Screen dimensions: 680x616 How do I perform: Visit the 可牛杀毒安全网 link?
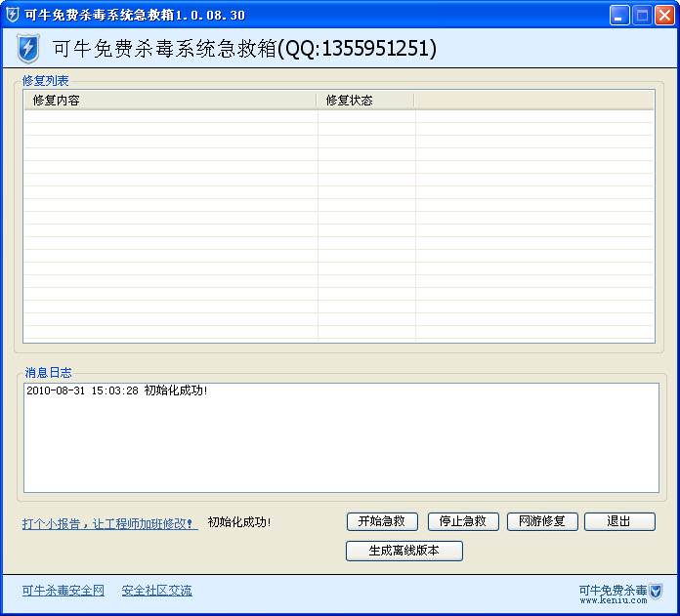64,591
